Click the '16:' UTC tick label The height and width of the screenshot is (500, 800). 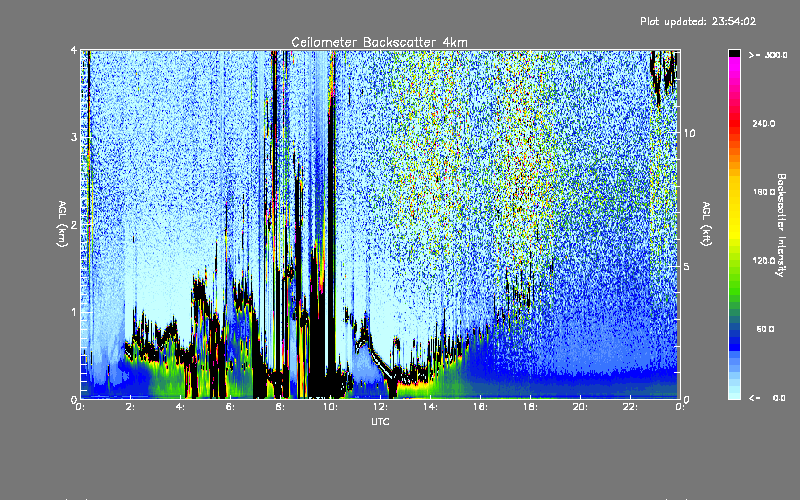[x=480, y=407]
